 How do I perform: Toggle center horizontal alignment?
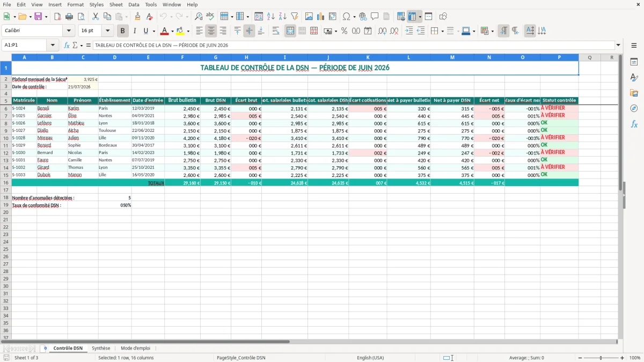(211, 31)
